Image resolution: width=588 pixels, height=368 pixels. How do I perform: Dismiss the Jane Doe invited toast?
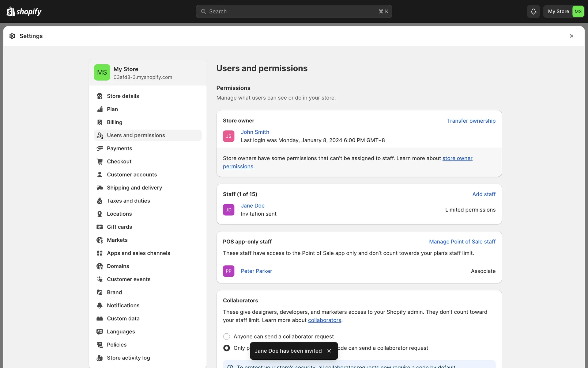[329, 351]
